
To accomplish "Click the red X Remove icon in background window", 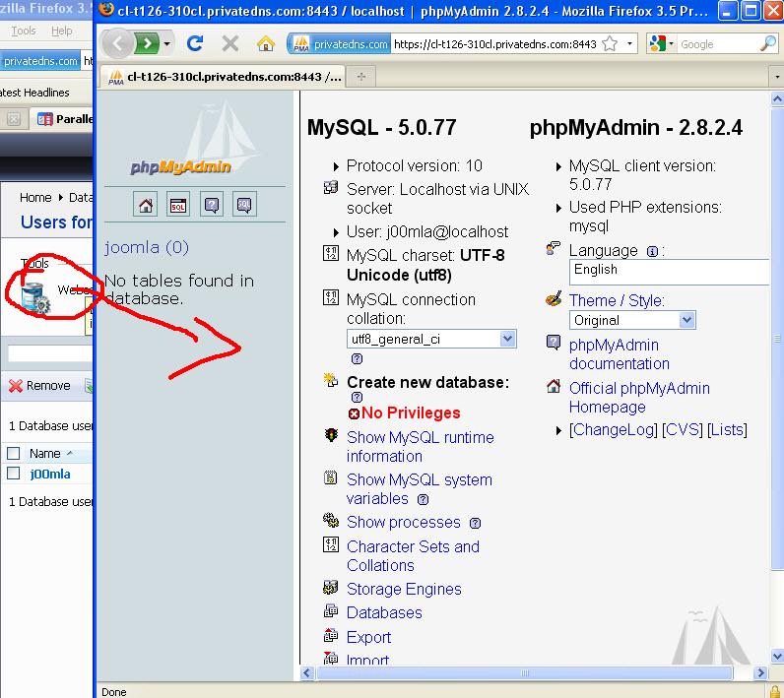I will [x=16, y=386].
